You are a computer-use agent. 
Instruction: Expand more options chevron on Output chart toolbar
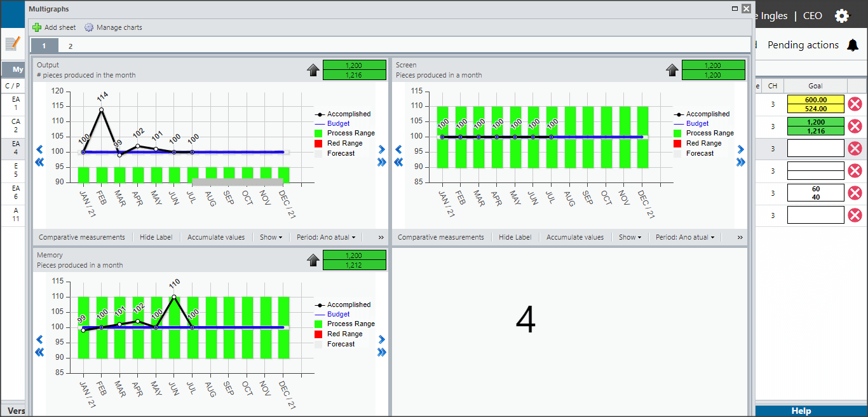click(x=381, y=237)
